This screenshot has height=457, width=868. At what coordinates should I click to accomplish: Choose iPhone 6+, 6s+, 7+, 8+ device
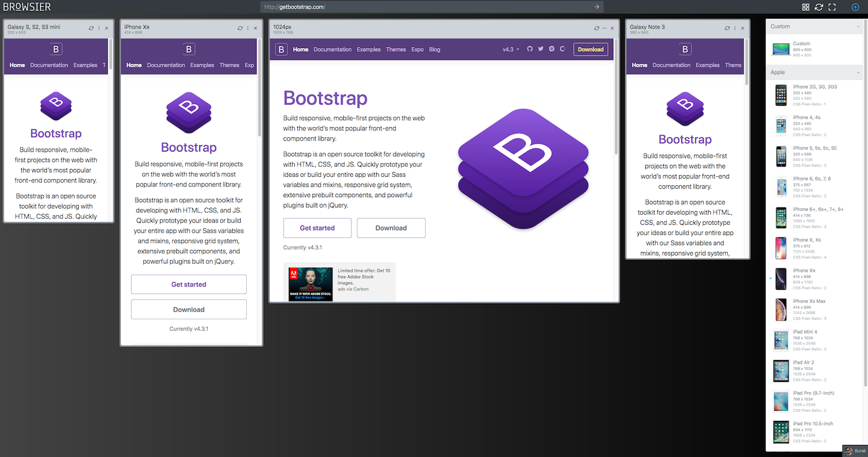816,218
